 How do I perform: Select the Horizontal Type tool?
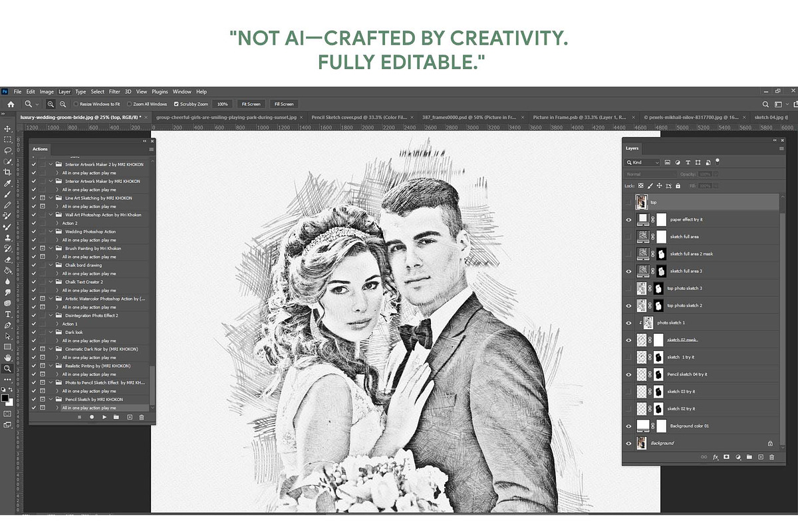tap(8, 315)
